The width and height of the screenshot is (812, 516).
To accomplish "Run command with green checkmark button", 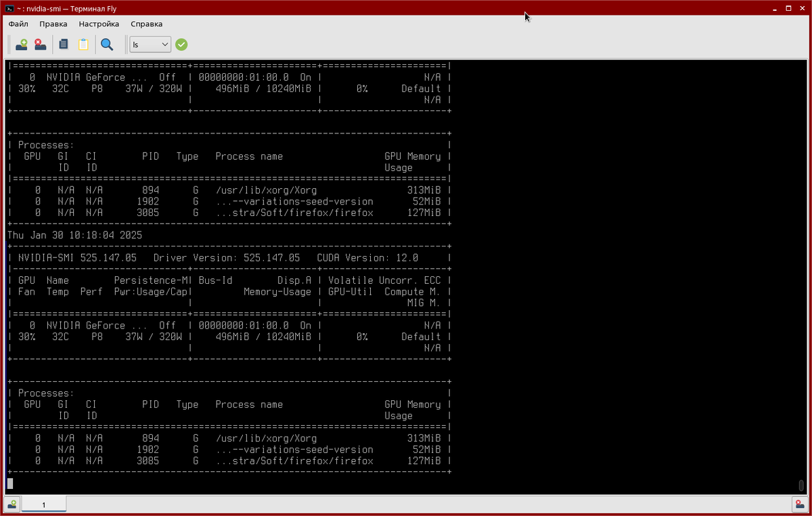I will [x=181, y=44].
